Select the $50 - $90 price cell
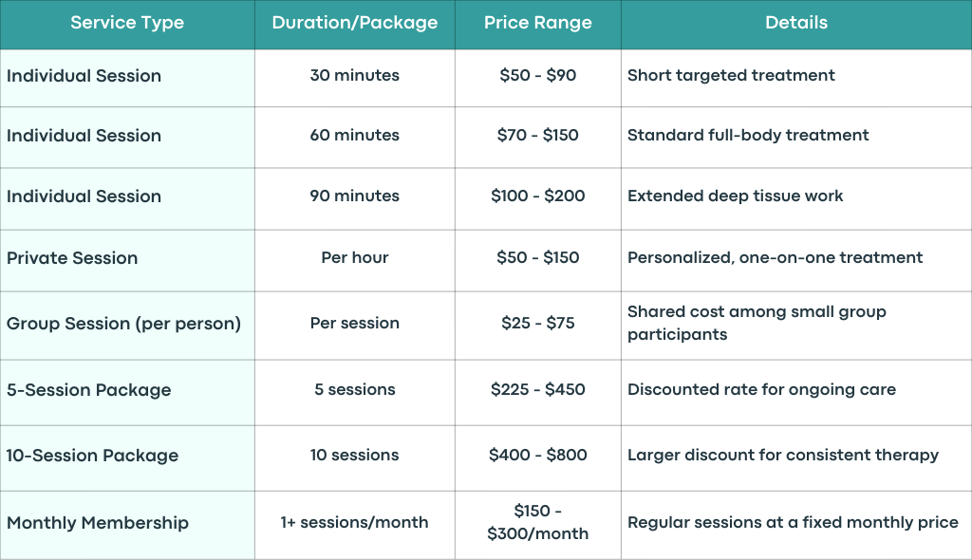 538,76
